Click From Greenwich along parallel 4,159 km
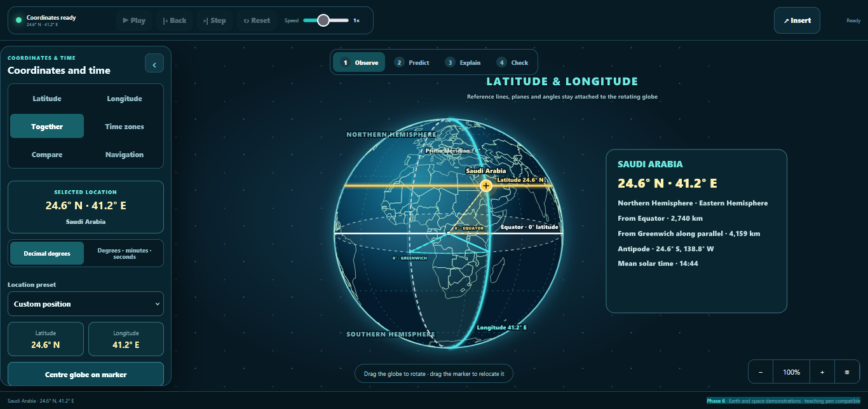 [689, 233]
